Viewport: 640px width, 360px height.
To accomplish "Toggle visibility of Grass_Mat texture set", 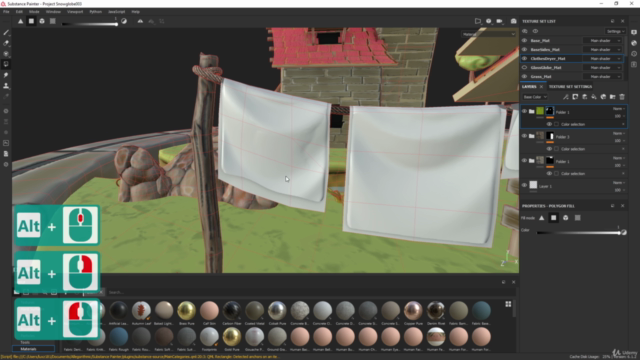I will (x=524, y=76).
